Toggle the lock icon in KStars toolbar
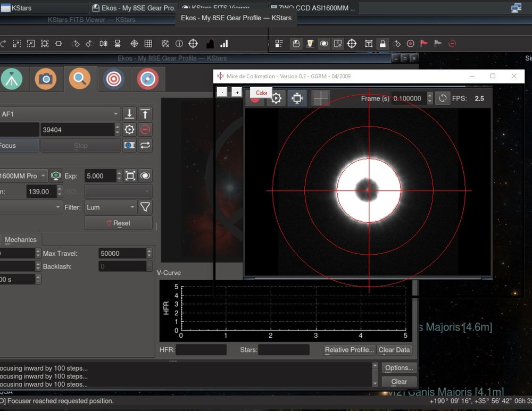532x411 pixels. (x=382, y=44)
